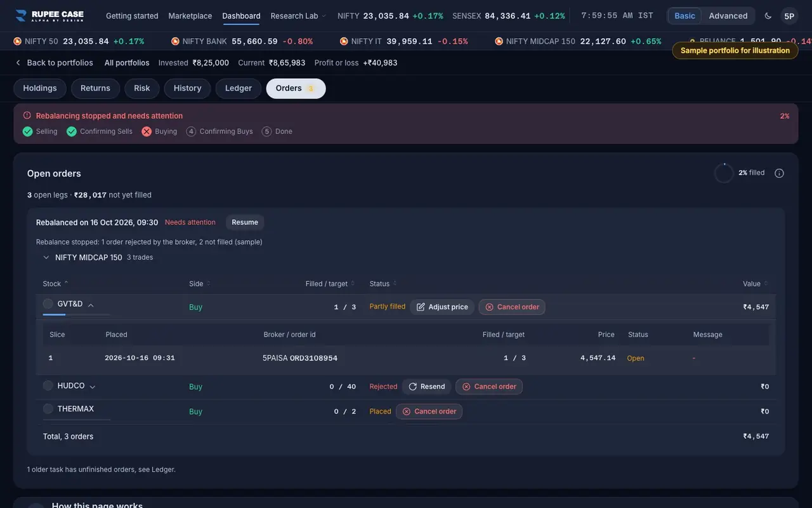Open the Holdings tab
The height and width of the screenshot is (508, 812).
click(40, 88)
